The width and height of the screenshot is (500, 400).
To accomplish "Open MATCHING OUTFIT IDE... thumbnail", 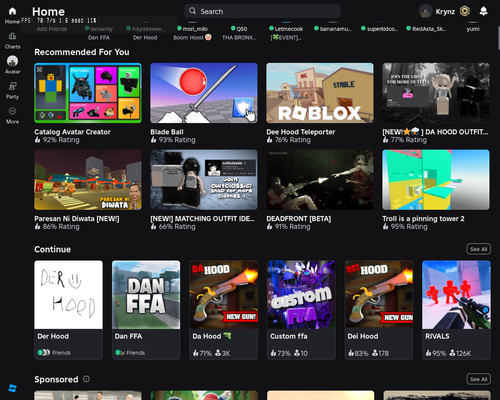I will tap(204, 180).
